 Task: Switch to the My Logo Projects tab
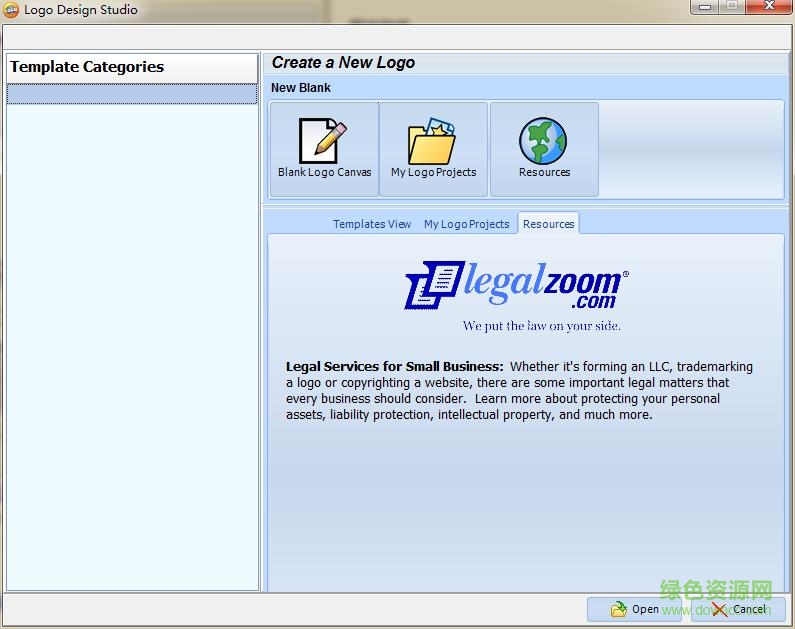pos(466,224)
